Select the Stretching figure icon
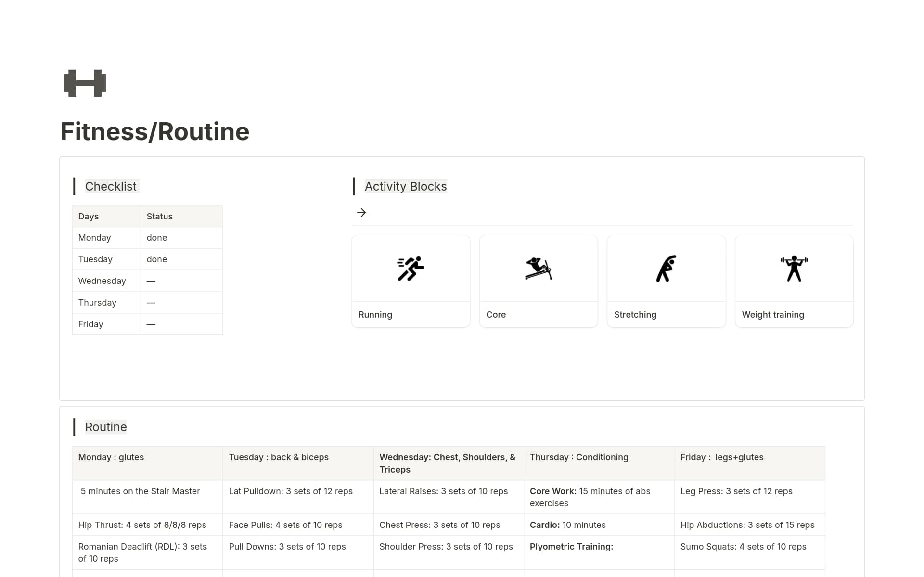This screenshot has height=577, width=924. click(x=666, y=269)
